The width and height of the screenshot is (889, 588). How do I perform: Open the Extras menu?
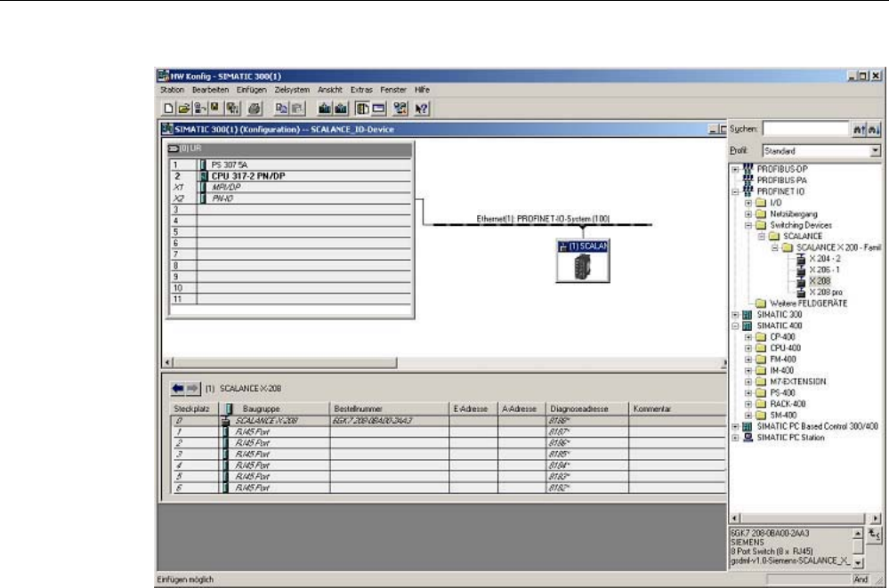point(361,90)
